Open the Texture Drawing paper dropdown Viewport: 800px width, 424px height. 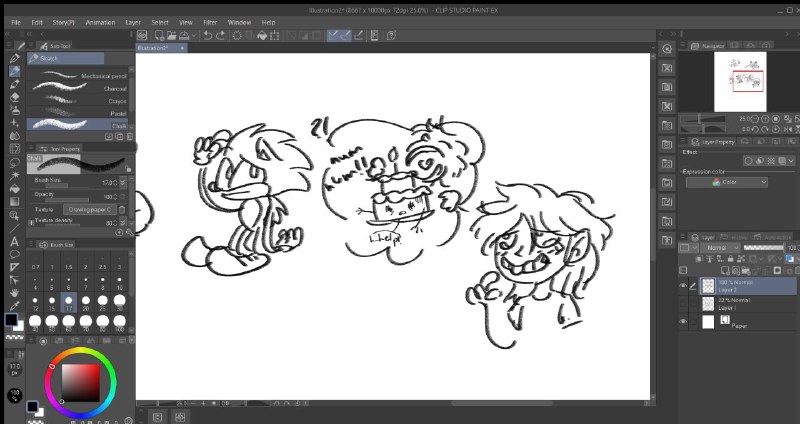pos(90,210)
